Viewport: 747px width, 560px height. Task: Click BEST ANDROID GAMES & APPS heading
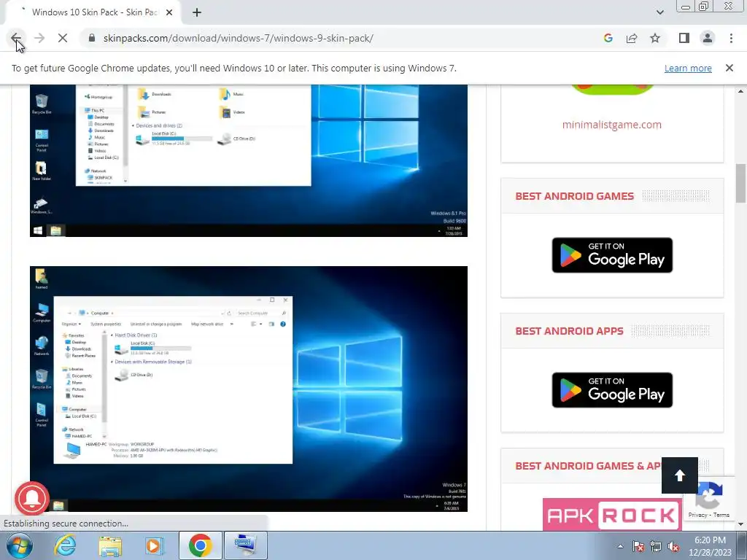point(589,466)
